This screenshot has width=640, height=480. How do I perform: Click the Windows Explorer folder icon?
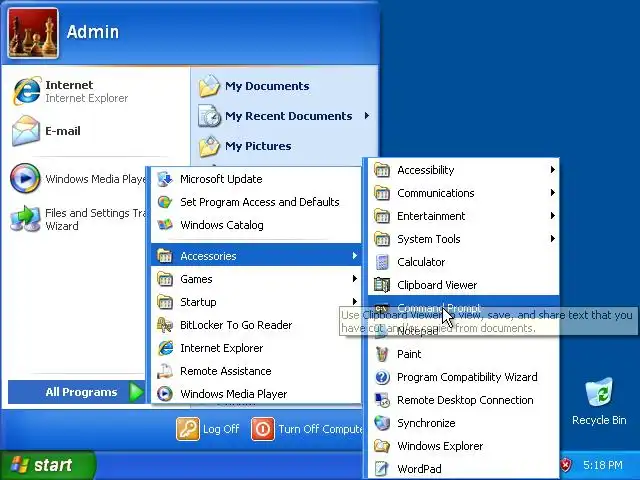tap(382, 446)
